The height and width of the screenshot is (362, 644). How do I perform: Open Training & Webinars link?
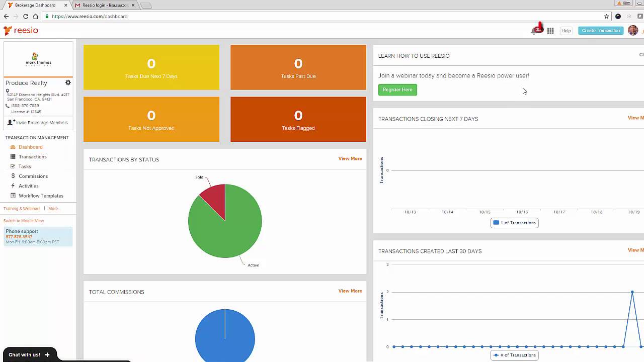pos(22,208)
